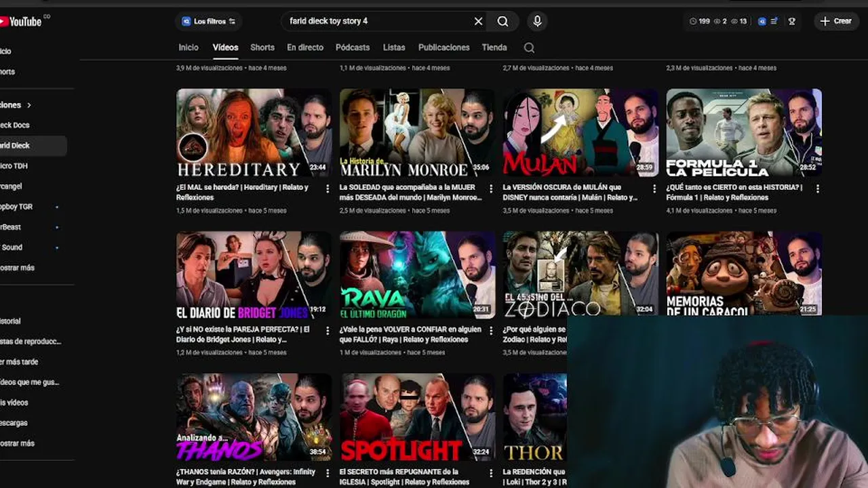Viewport: 868px width, 488px height.
Task: Click the blue extension icon in toolbar
Action: (762, 21)
